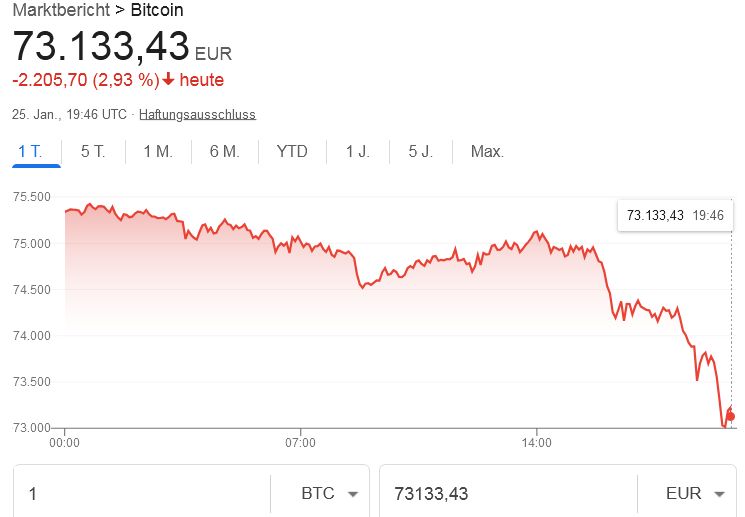Image resolution: width=745 pixels, height=517 pixels.
Task: Switch to the 5 T. tab
Action: pyautogui.click(x=93, y=152)
